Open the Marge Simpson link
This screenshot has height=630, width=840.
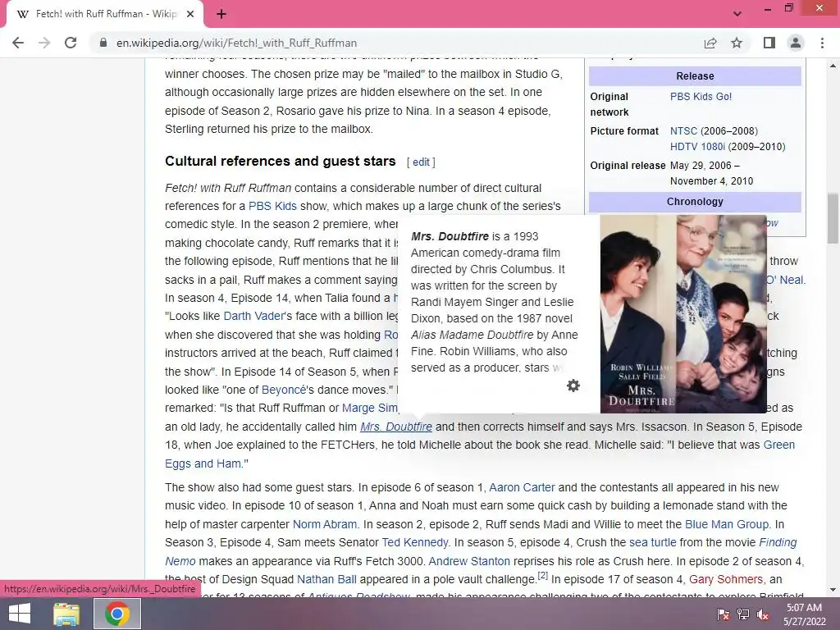tap(370, 409)
